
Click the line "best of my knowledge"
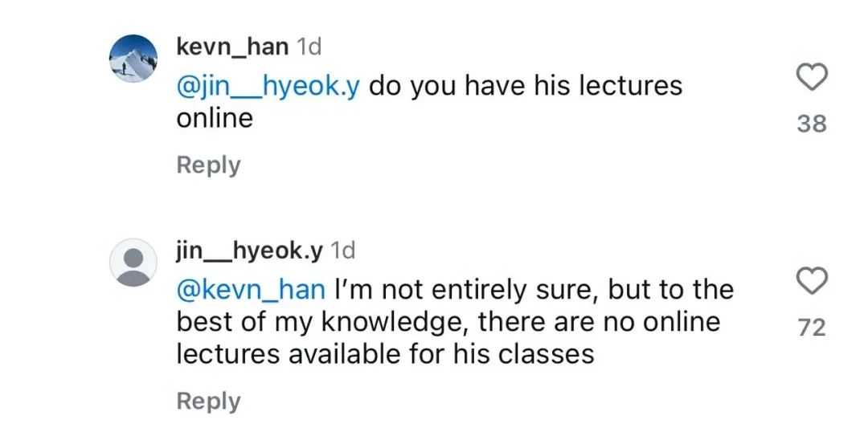(321, 321)
